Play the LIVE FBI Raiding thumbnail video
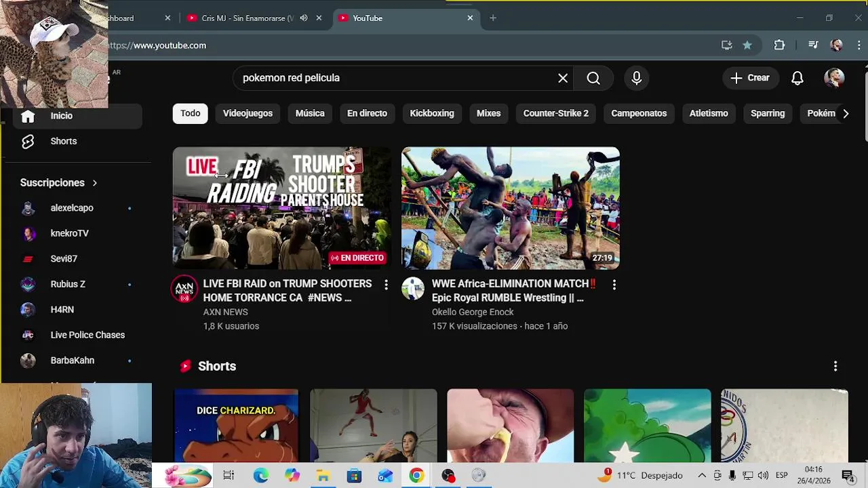Screen dimensions: 868x488 [x=282, y=208]
